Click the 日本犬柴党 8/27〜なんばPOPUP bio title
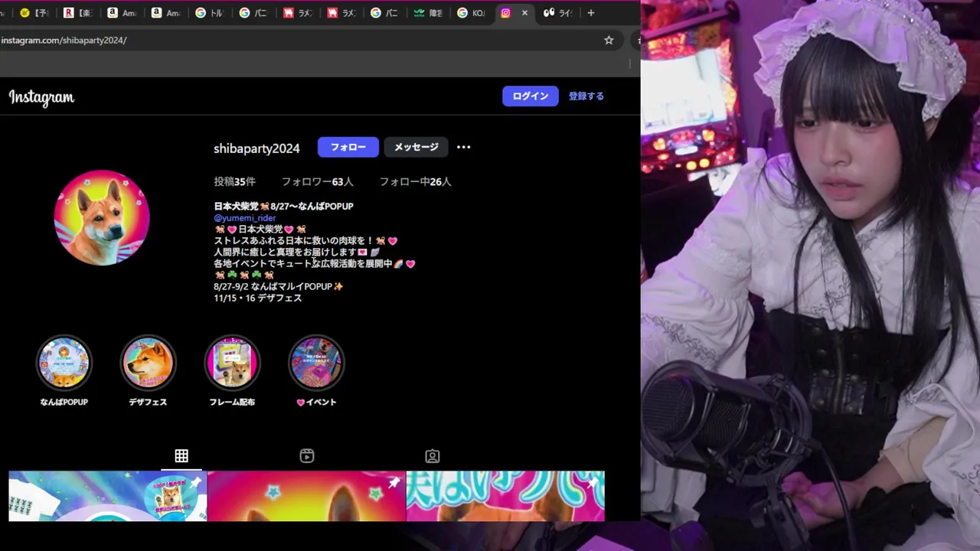The image size is (980, 551). [x=283, y=207]
